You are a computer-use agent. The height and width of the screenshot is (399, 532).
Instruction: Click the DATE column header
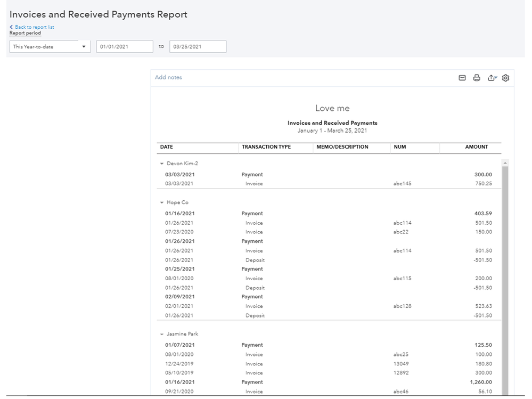(166, 147)
